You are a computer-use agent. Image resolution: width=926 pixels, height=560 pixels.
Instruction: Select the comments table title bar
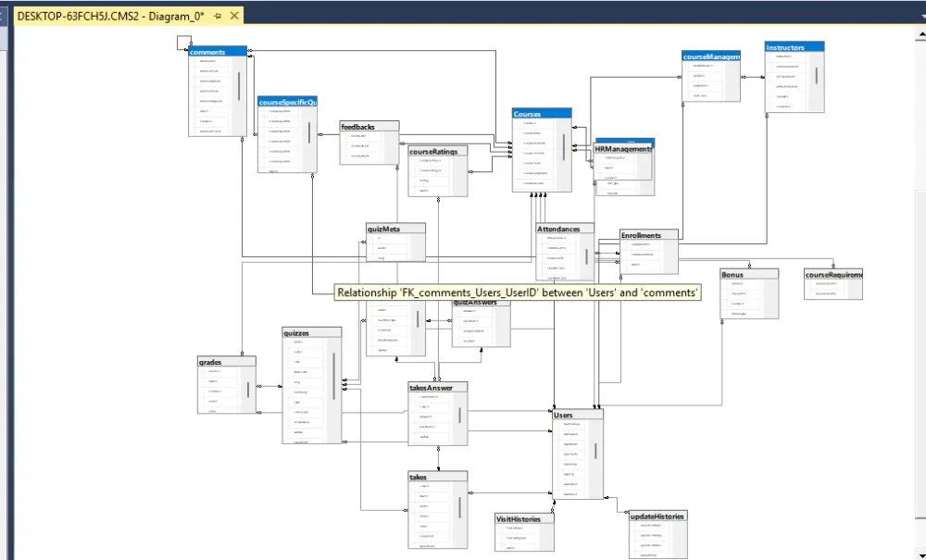215,52
